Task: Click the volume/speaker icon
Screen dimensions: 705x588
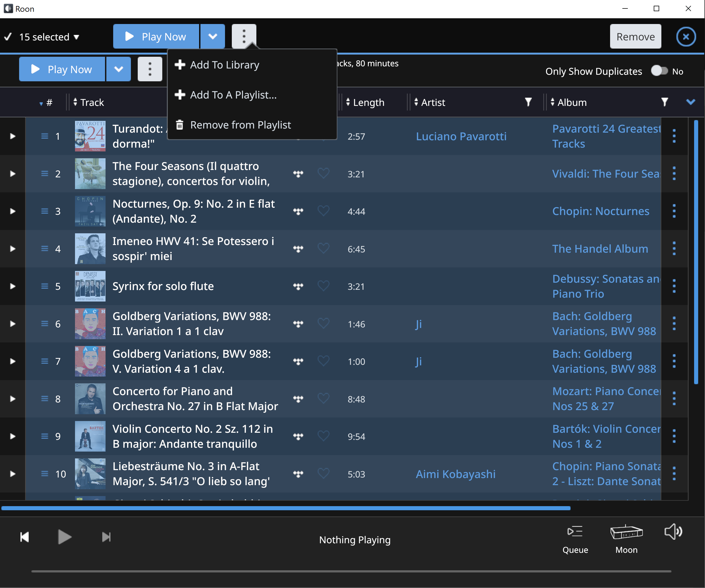Action: tap(673, 531)
